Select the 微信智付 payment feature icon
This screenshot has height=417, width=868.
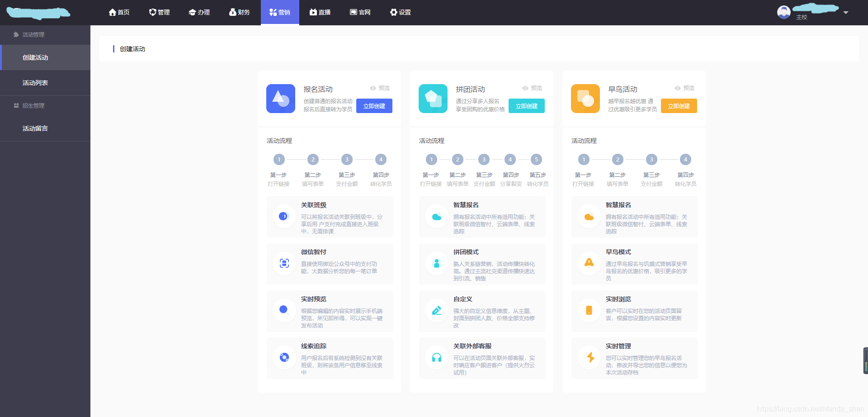[284, 264]
